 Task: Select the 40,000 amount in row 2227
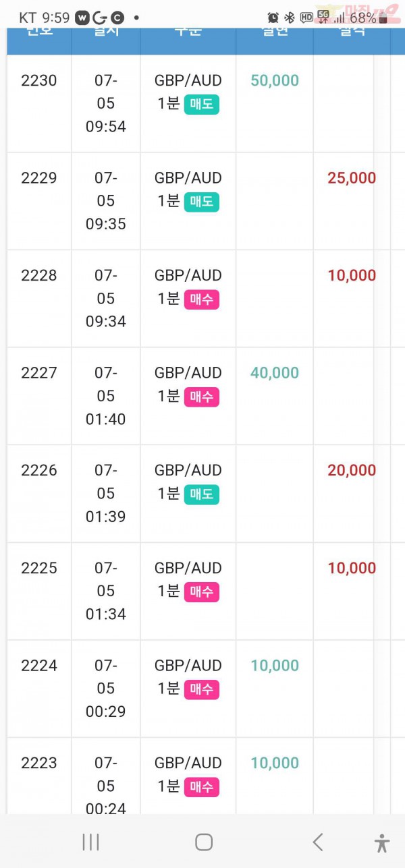[275, 373]
